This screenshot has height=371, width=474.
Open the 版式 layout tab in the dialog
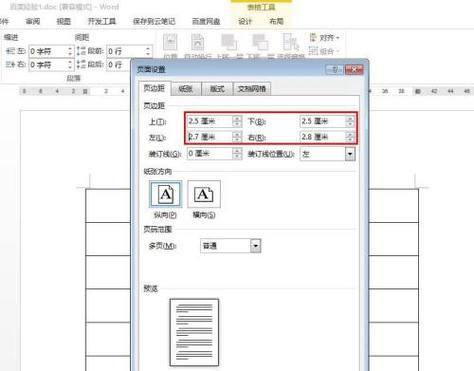(217, 89)
